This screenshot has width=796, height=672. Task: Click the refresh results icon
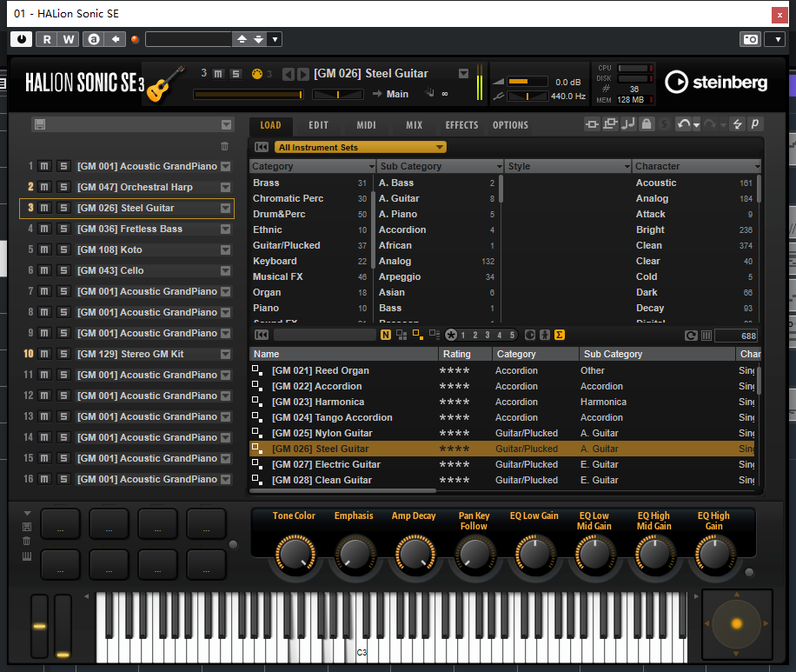(690, 336)
